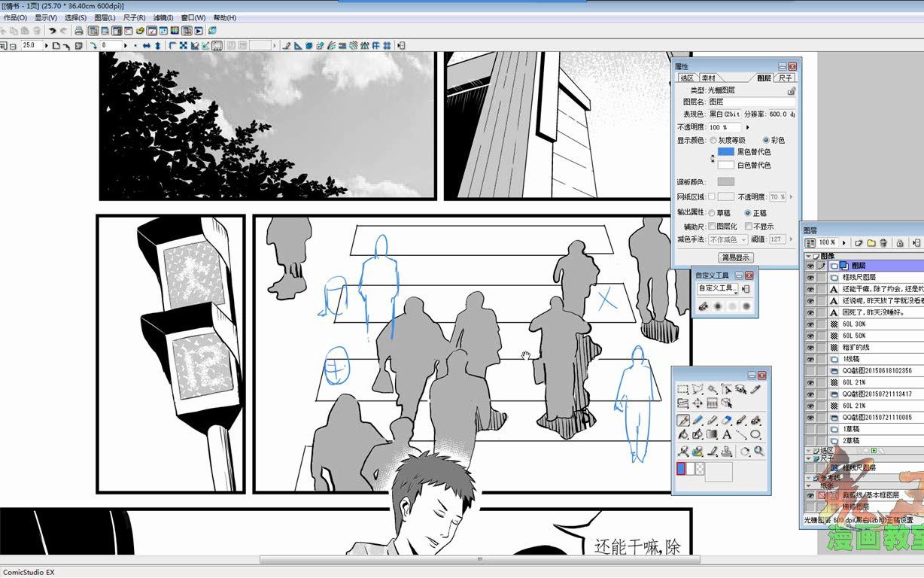Screen dimensions: 924x578
Task: Open the trash icon in the Layers panel
Action: point(883,243)
